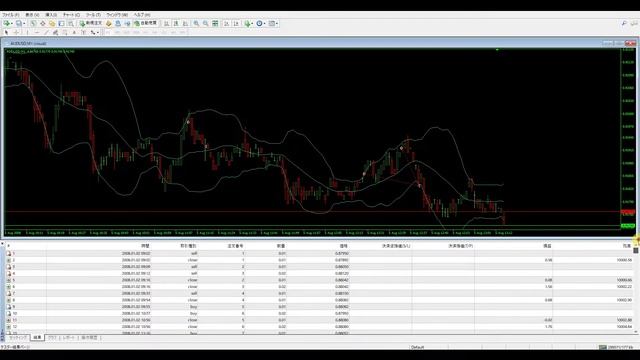
Task: Switch chart to candlestick type
Action: 176,23
